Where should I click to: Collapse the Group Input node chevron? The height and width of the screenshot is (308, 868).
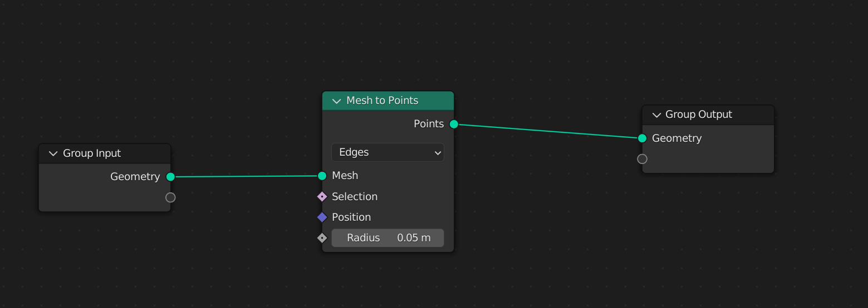[53, 153]
